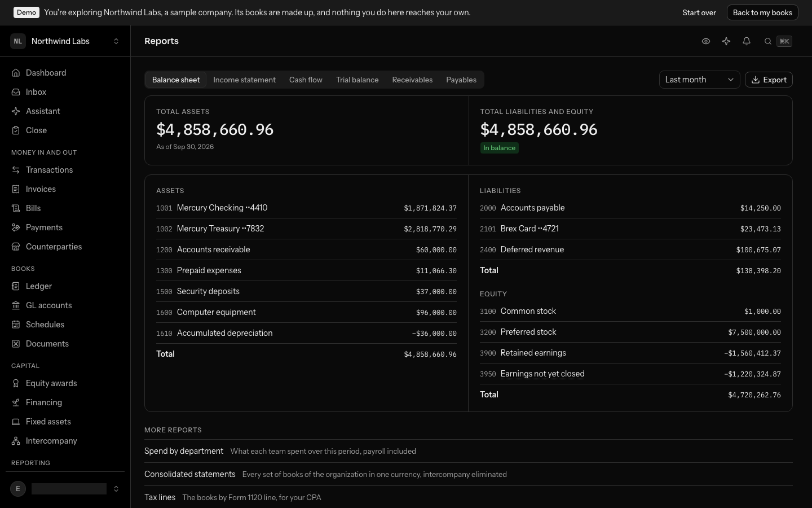812x508 pixels.
Task: Switch to the Cash flow tab
Action: 306,80
